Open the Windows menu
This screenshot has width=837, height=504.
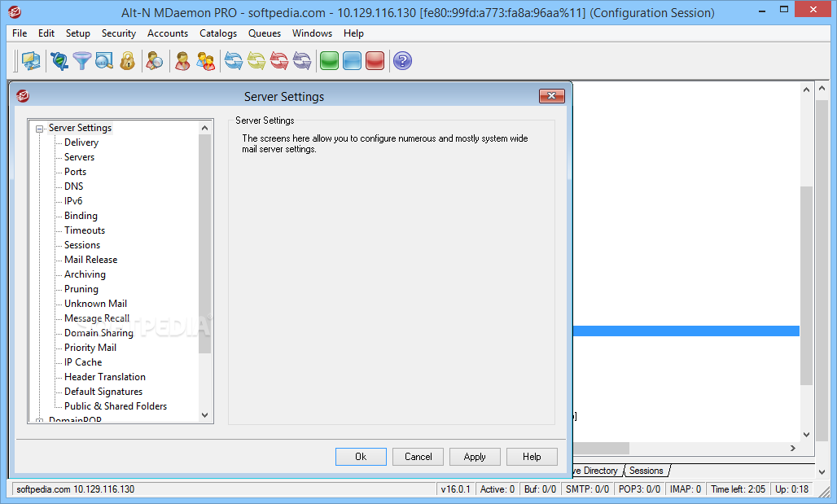(x=313, y=33)
